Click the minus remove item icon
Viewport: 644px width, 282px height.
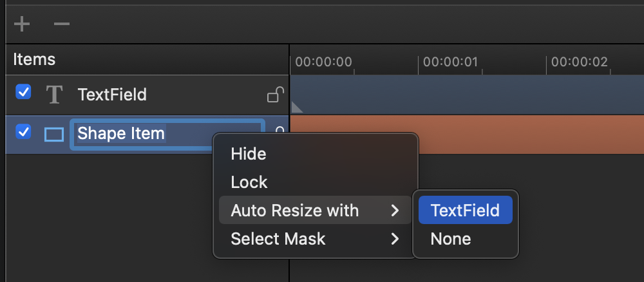point(62,24)
